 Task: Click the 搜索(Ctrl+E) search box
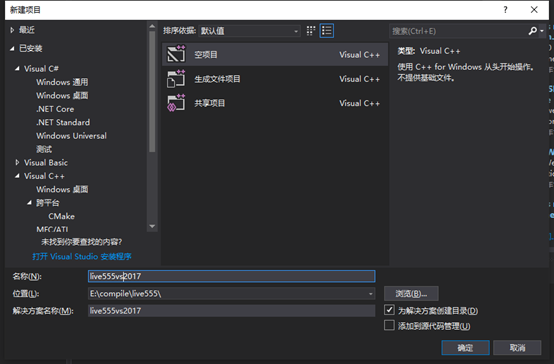(458, 31)
